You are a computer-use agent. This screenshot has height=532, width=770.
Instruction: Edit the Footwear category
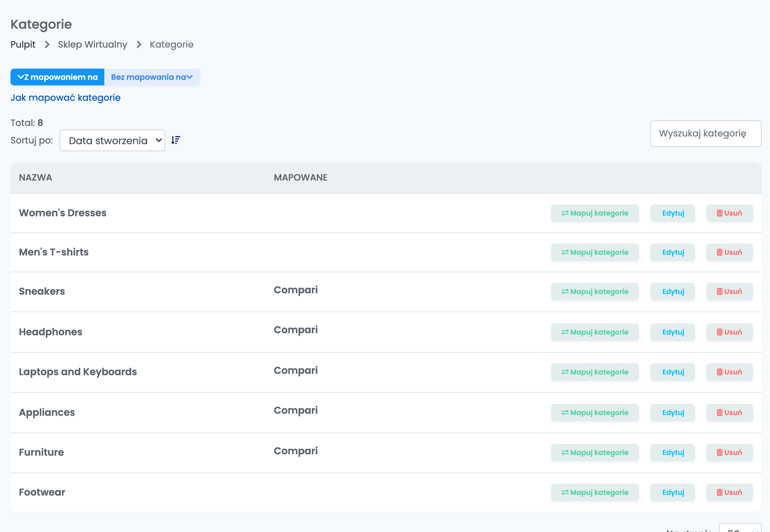tap(673, 492)
